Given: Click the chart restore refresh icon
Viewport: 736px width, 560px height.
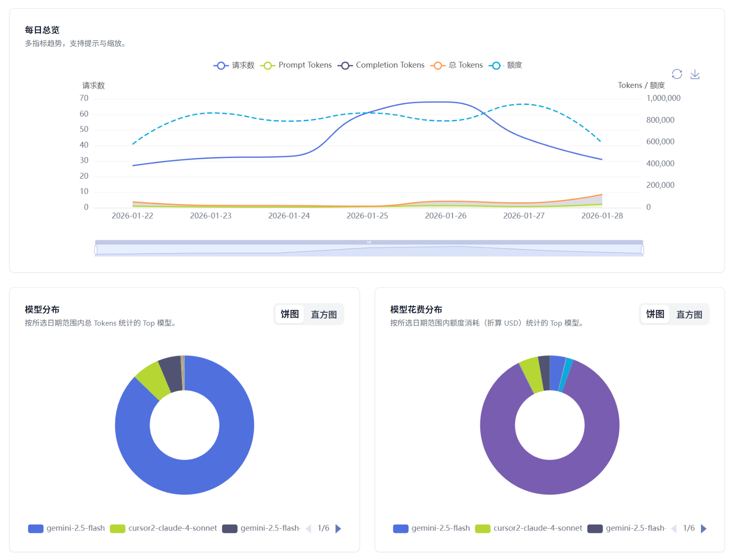Looking at the screenshot, I should pyautogui.click(x=677, y=74).
